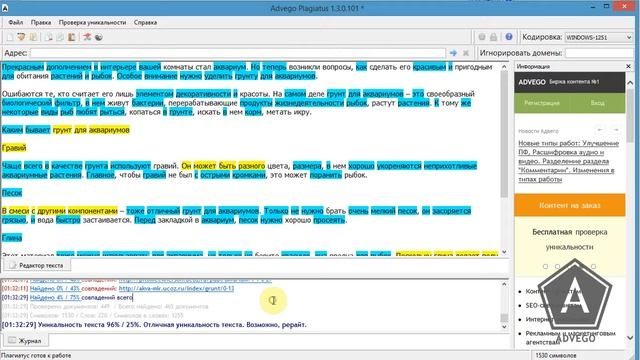Click the highlighted heading Гравий
Image resolution: width=640 pixels, height=360 pixels.
coord(14,148)
